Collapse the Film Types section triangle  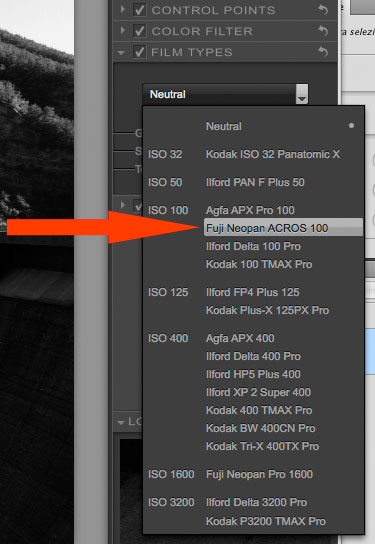pos(121,53)
